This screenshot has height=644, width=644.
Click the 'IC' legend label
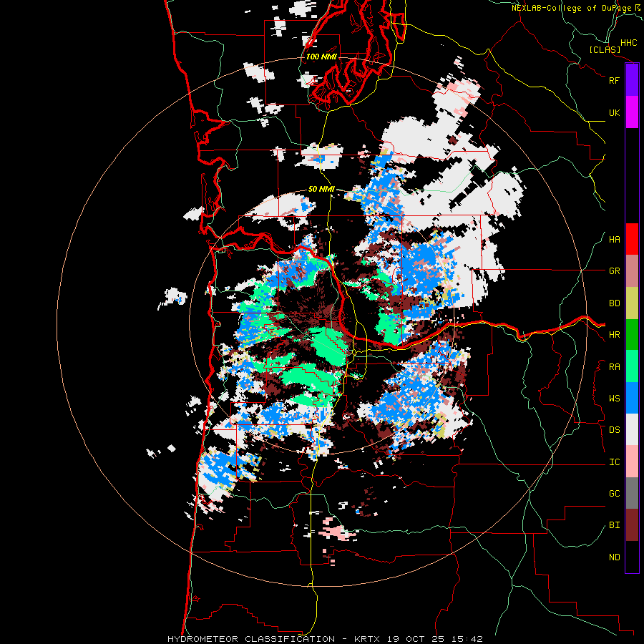click(614, 462)
